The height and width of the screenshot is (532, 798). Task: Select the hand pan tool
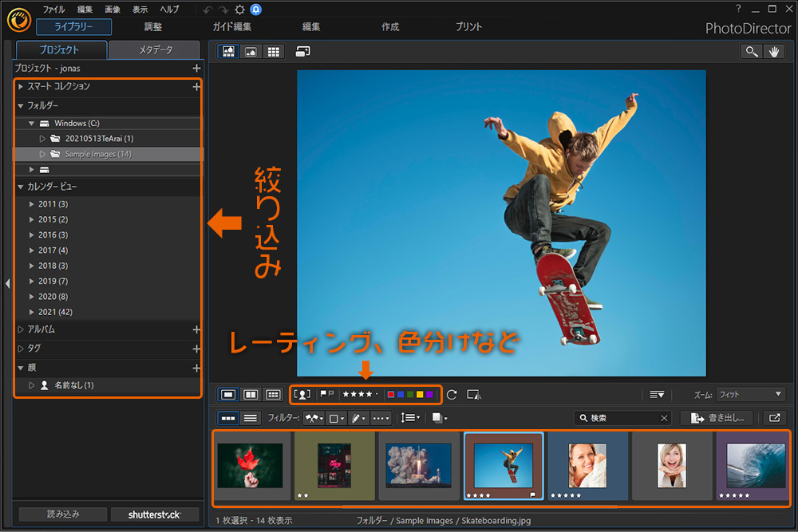tap(774, 51)
